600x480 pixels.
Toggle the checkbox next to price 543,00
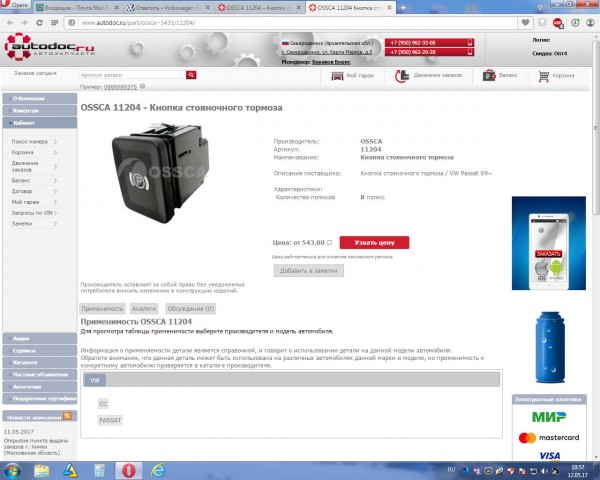pos(329,243)
